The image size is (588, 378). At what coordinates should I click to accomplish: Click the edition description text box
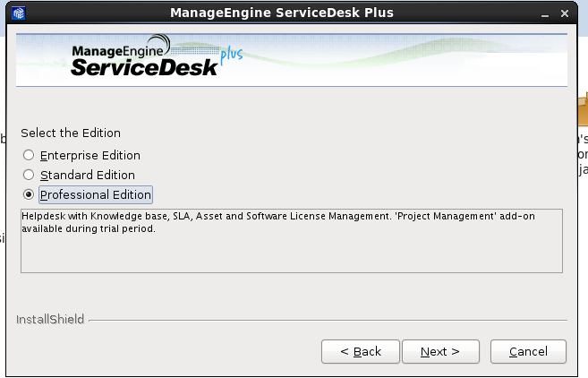tap(292, 241)
